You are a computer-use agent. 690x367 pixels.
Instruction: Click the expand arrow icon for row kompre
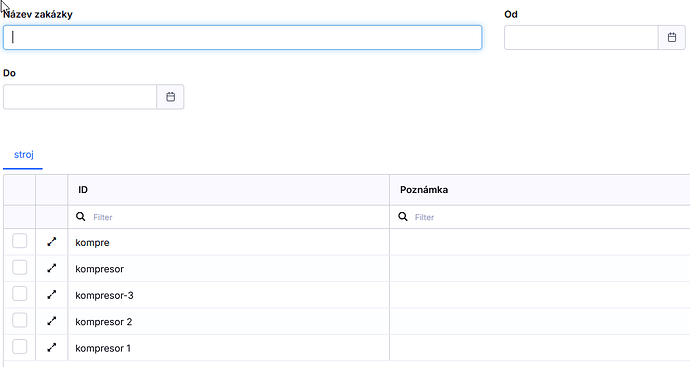point(52,242)
